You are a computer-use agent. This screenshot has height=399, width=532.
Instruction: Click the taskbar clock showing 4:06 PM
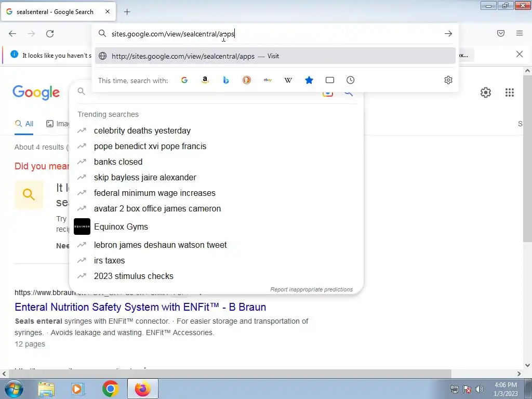pyautogui.click(x=506, y=389)
